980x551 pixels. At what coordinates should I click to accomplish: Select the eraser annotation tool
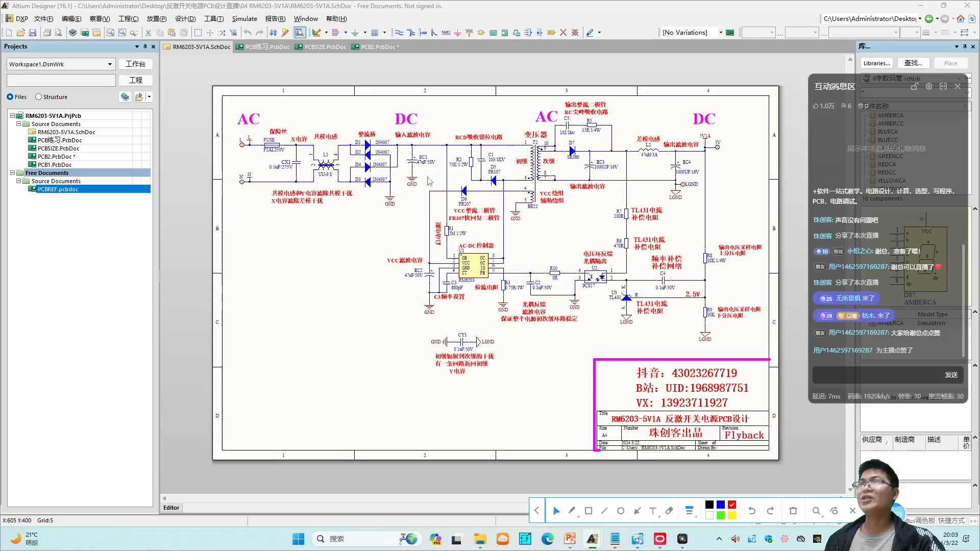(x=669, y=511)
